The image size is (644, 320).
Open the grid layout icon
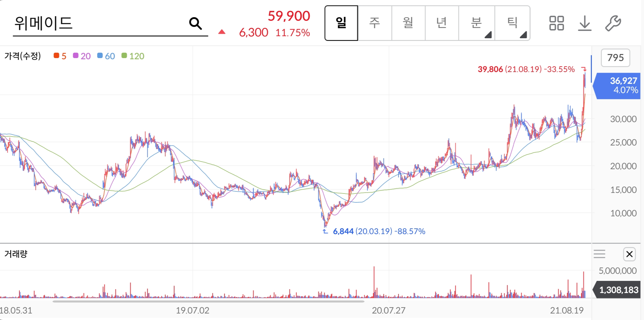pyautogui.click(x=556, y=23)
